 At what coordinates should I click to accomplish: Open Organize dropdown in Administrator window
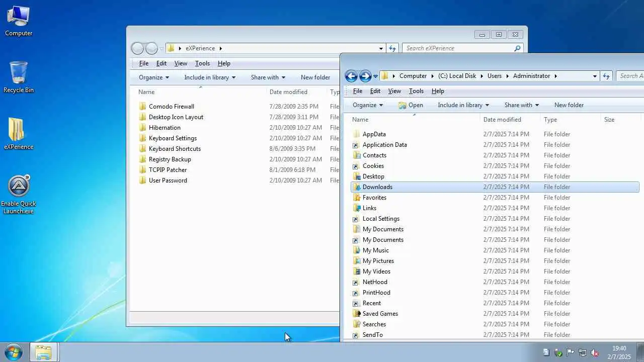(368, 105)
